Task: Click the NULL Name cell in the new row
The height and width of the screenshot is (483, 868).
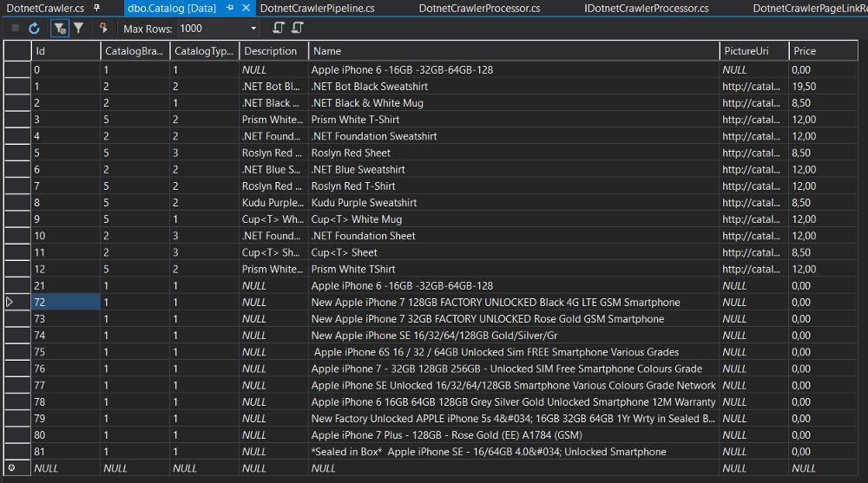Action: click(514, 468)
